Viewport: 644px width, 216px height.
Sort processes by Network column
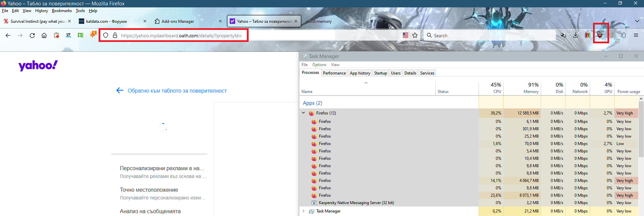click(578, 88)
